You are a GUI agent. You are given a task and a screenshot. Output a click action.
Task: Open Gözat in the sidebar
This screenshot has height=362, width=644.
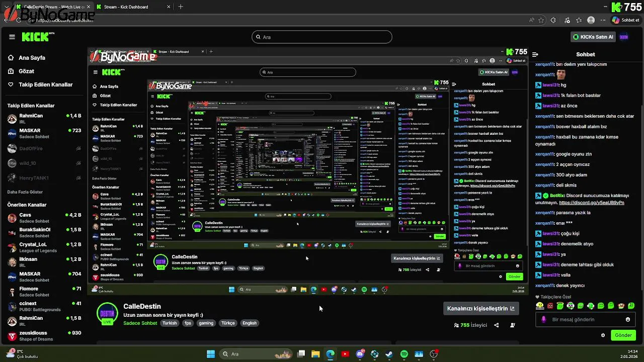[x=21, y=71]
